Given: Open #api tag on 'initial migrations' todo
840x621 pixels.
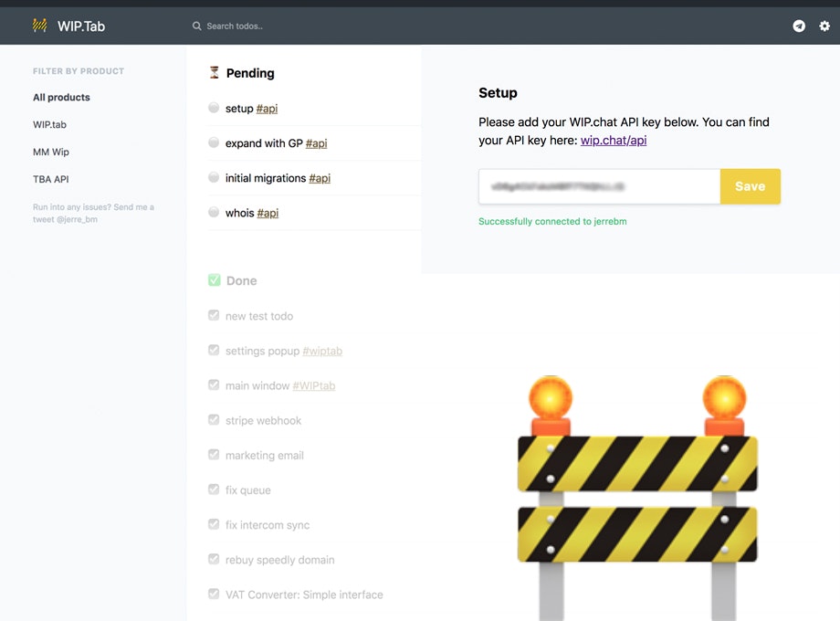Looking at the screenshot, I should click(320, 178).
